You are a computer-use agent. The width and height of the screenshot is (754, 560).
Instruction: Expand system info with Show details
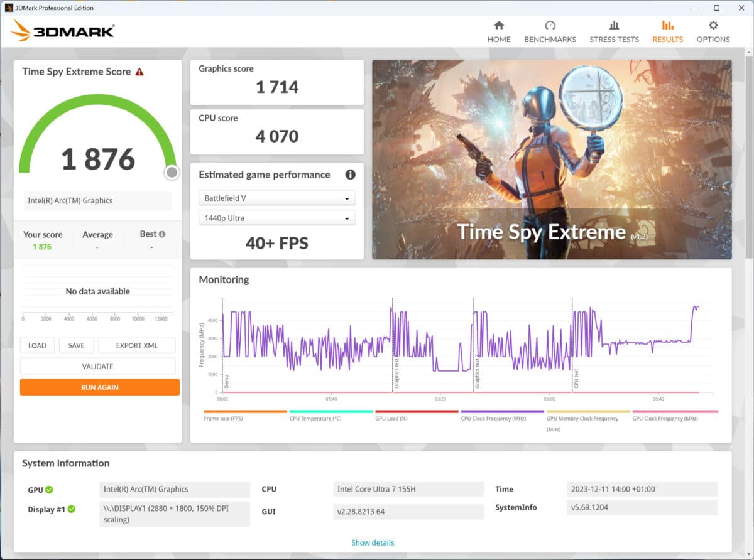[373, 542]
